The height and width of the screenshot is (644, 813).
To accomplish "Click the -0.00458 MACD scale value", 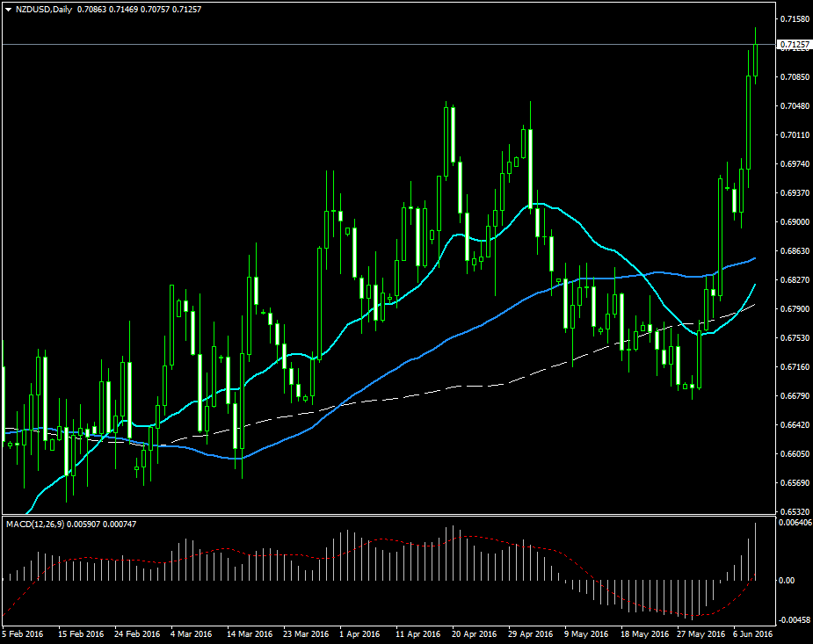I will (x=795, y=619).
